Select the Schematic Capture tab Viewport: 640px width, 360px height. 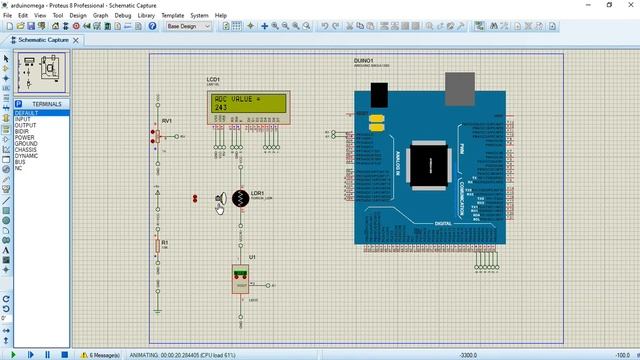[43, 40]
